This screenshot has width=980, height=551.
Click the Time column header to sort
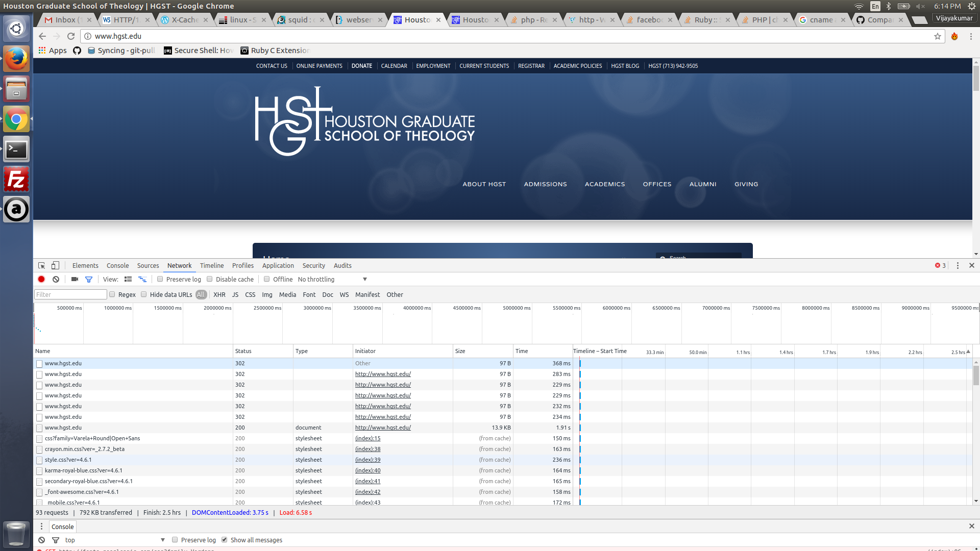pyautogui.click(x=543, y=351)
